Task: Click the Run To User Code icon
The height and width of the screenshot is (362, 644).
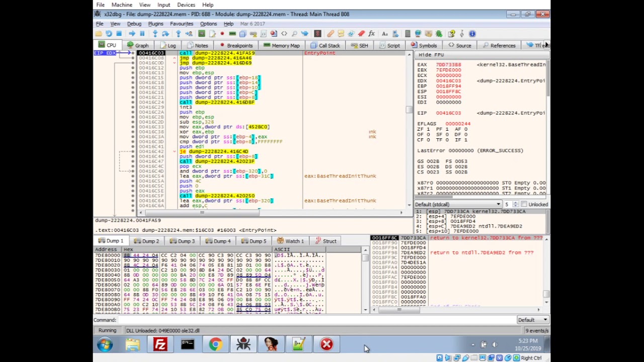Action: coord(189,34)
